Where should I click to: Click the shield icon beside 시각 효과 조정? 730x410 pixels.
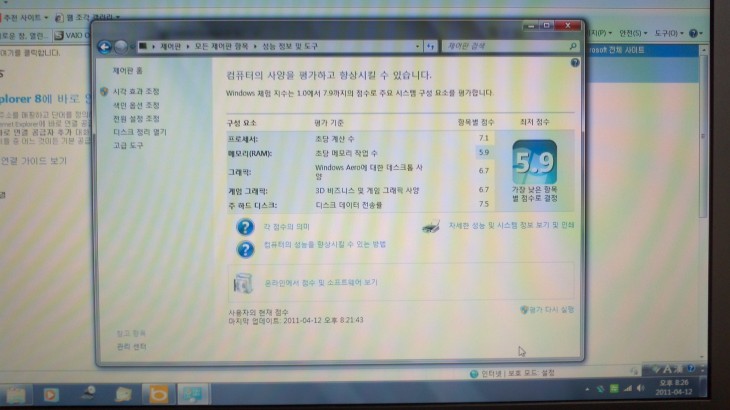[x=104, y=91]
